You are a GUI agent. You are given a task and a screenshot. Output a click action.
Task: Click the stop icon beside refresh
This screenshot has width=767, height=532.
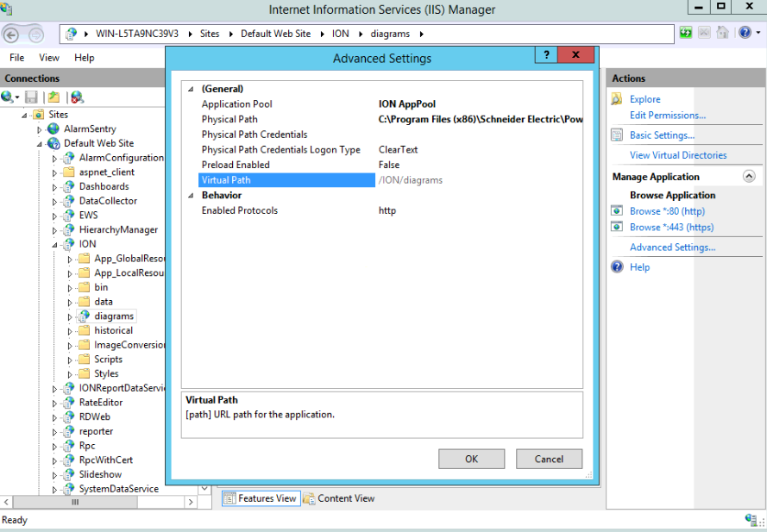704,34
